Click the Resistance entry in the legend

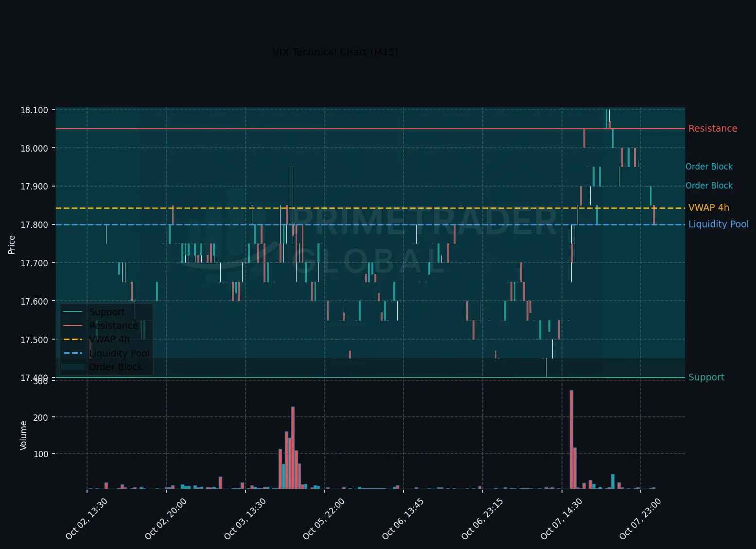click(114, 326)
